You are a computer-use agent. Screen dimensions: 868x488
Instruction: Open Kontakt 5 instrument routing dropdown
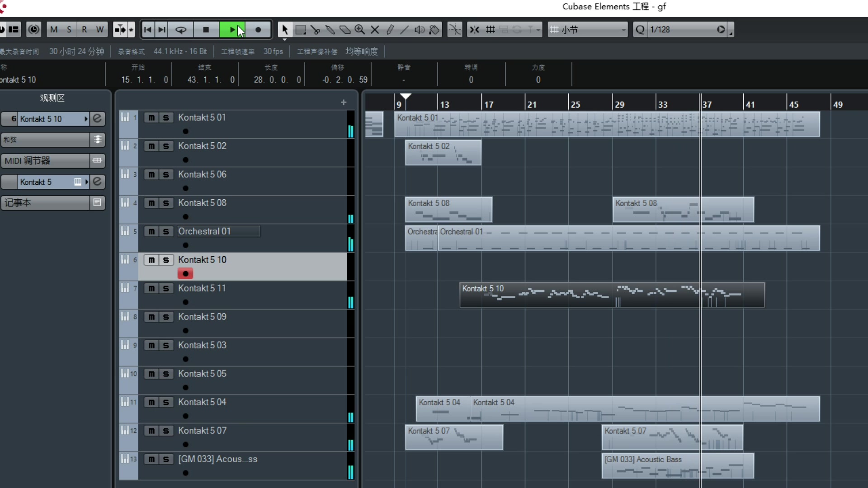point(86,182)
